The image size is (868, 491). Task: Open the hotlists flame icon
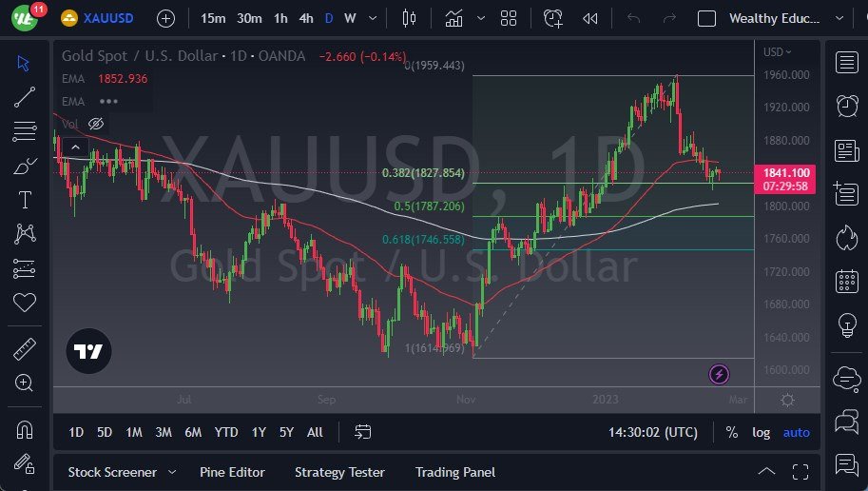846,238
